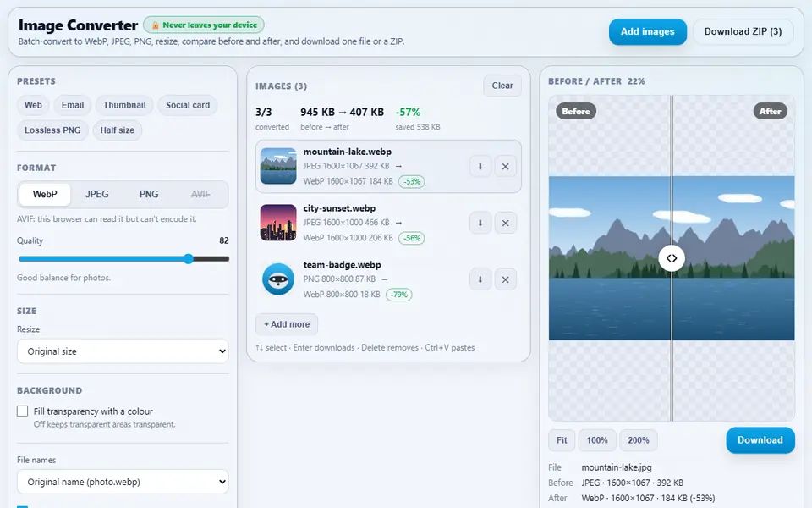Apply the Social card preset
Viewport: 812px width, 508px height.
(x=188, y=105)
